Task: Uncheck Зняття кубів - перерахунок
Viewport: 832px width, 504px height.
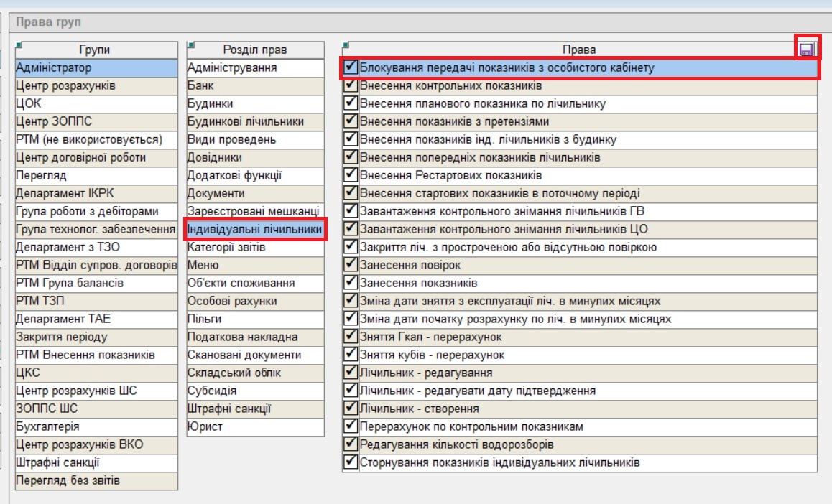Action: (x=351, y=355)
